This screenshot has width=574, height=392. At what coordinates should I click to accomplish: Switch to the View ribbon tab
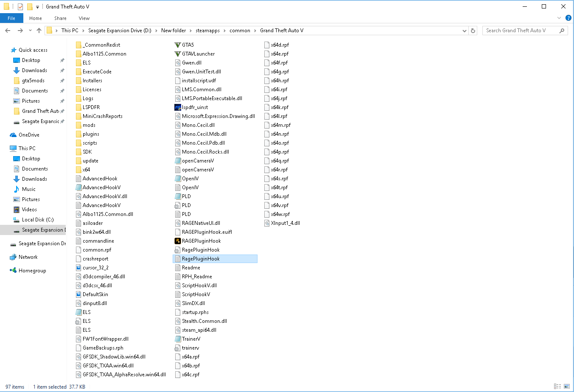(x=84, y=18)
